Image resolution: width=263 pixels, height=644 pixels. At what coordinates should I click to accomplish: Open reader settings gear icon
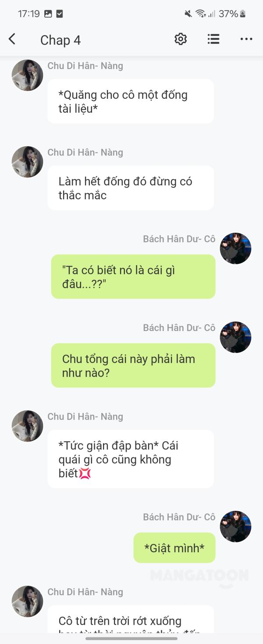(x=181, y=39)
